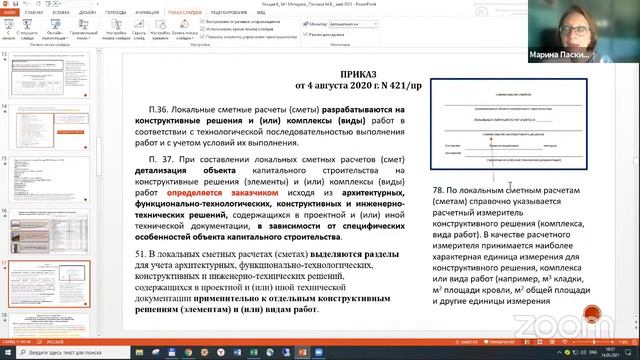
Task: Click the zoom slider in status bar
Action: click(593, 342)
